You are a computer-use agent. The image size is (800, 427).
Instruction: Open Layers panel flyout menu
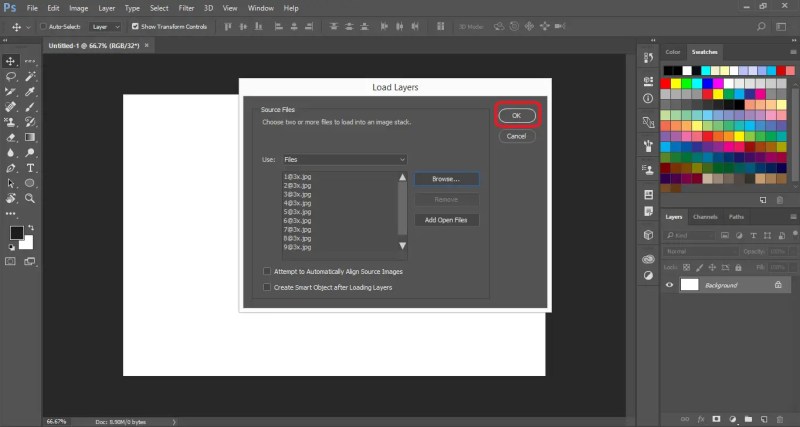click(793, 217)
